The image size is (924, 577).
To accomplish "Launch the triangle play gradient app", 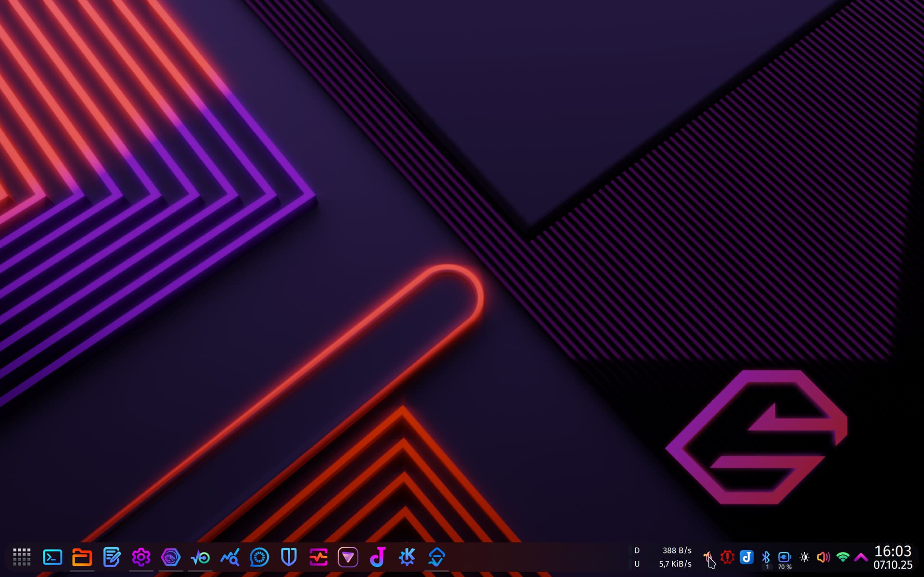I will (348, 557).
